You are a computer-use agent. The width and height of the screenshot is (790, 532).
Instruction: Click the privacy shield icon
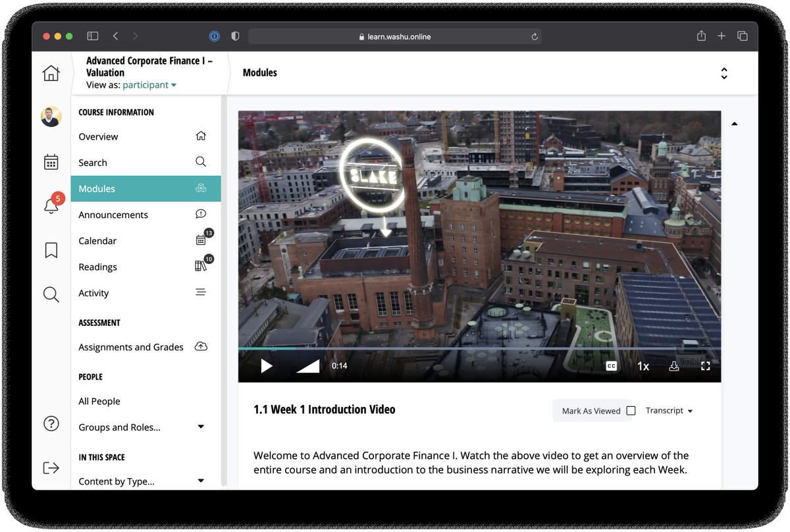tap(235, 36)
